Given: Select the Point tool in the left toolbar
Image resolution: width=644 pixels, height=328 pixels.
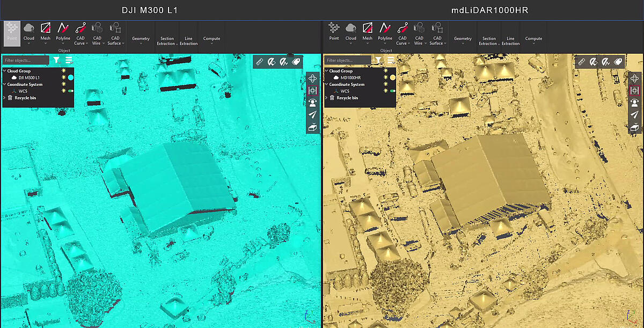Looking at the screenshot, I should click(x=11, y=33).
